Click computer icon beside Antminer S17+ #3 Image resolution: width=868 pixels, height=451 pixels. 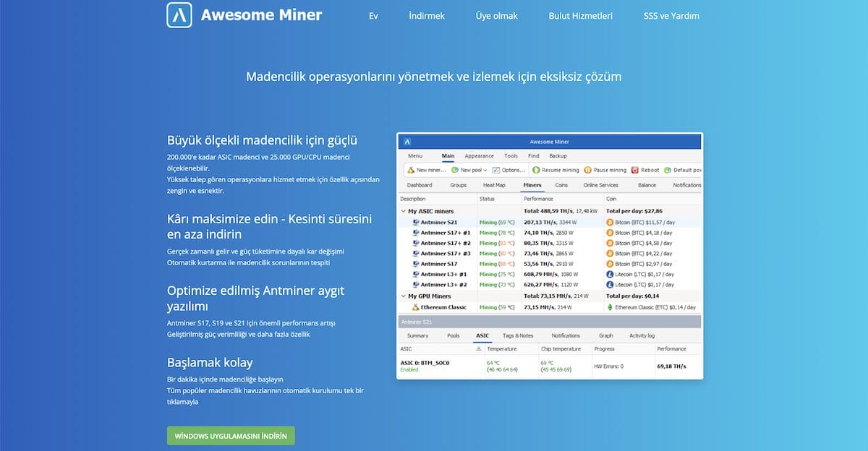416,254
